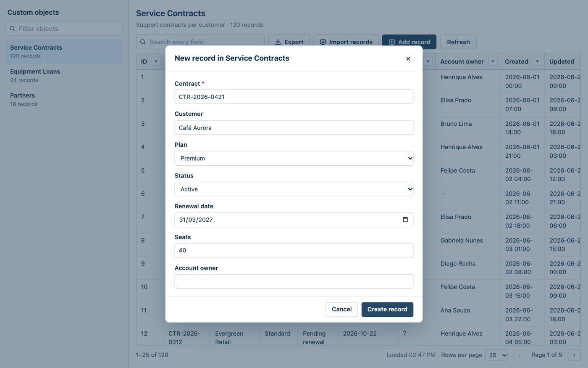Image resolution: width=588 pixels, height=368 pixels.
Task: Cancel the new record dialog
Action: coord(342,310)
